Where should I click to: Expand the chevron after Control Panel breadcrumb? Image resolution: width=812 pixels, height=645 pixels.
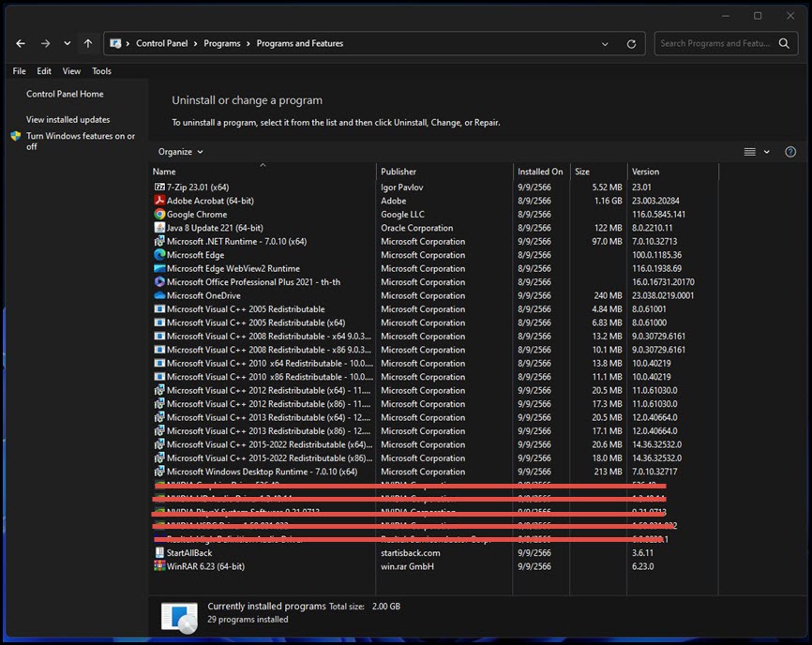[x=196, y=43]
